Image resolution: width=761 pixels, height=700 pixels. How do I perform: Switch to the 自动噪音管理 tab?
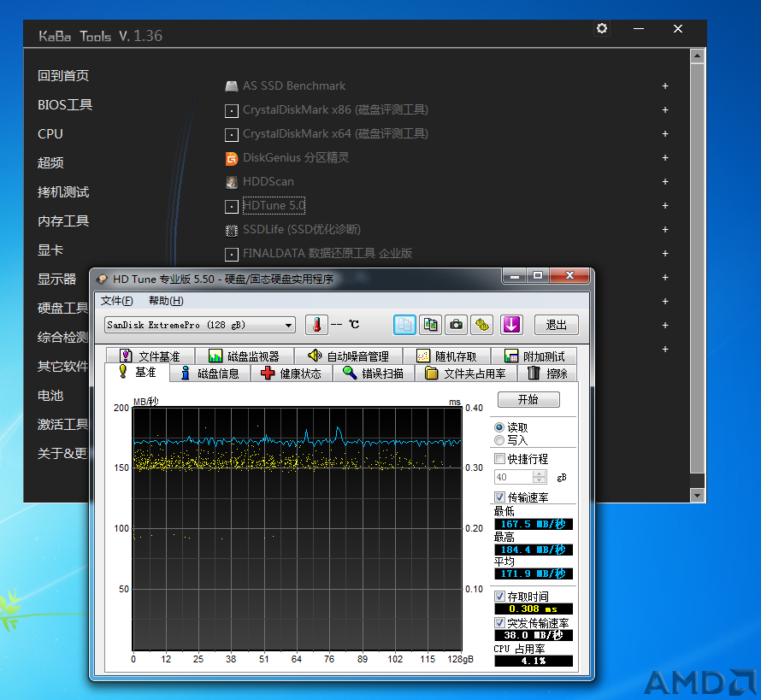[348, 356]
